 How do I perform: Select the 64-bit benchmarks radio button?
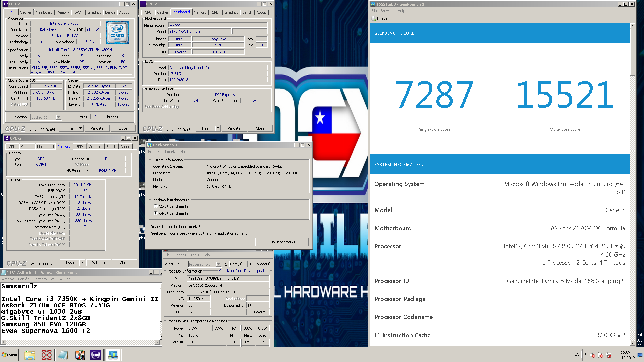click(156, 213)
